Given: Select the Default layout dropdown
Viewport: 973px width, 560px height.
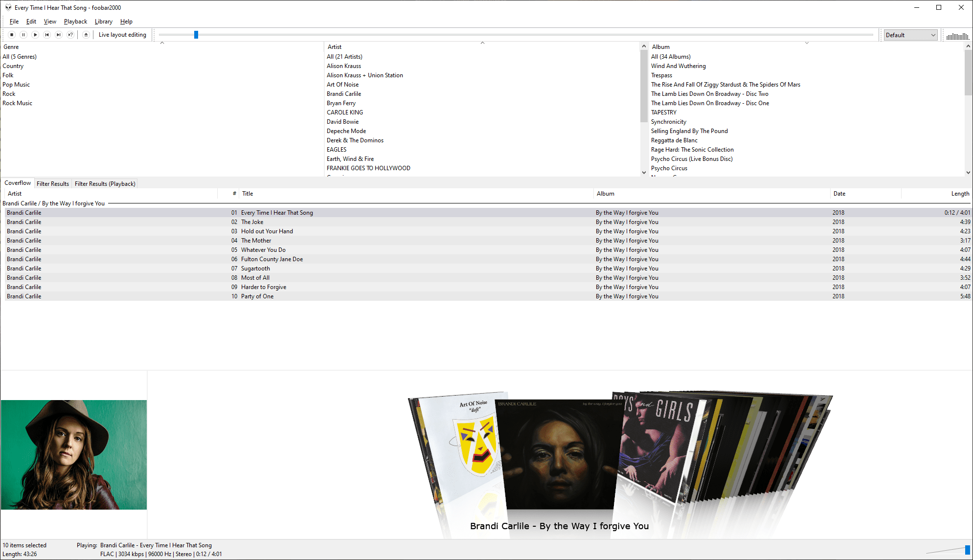Looking at the screenshot, I should tap(910, 35).
